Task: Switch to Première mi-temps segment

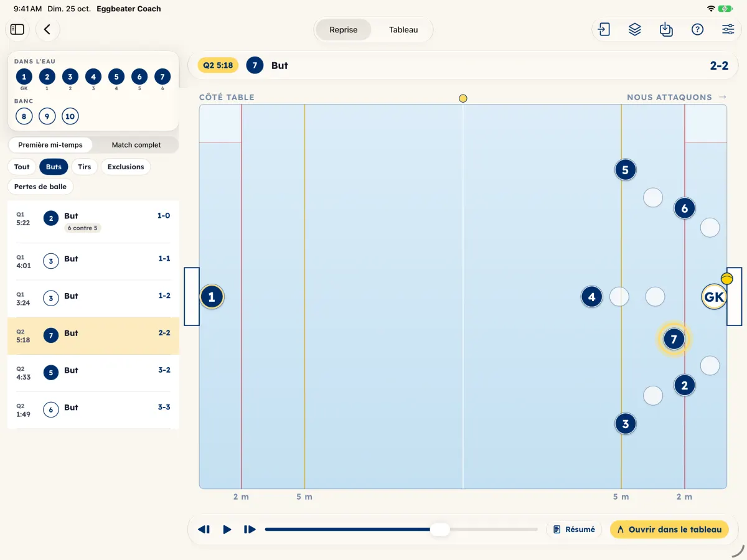Action: pyautogui.click(x=50, y=145)
